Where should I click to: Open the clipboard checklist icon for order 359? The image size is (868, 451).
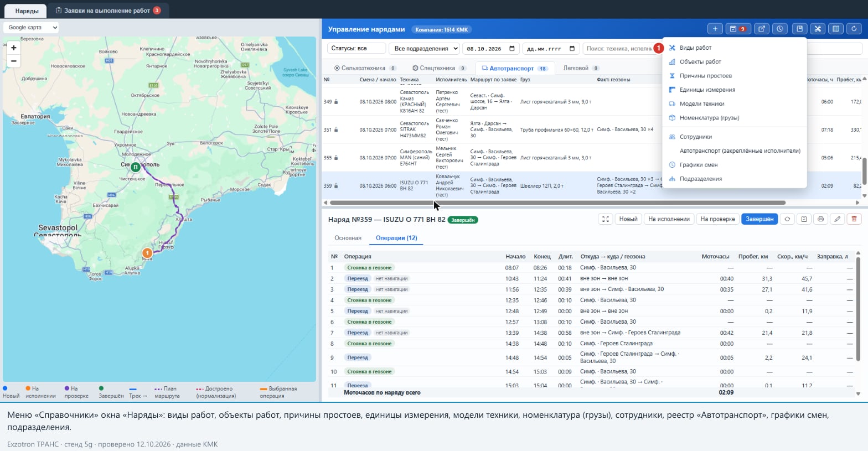tap(804, 219)
